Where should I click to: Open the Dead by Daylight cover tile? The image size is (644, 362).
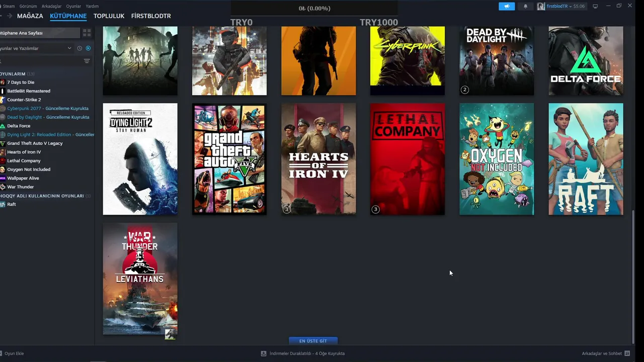click(x=497, y=61)
